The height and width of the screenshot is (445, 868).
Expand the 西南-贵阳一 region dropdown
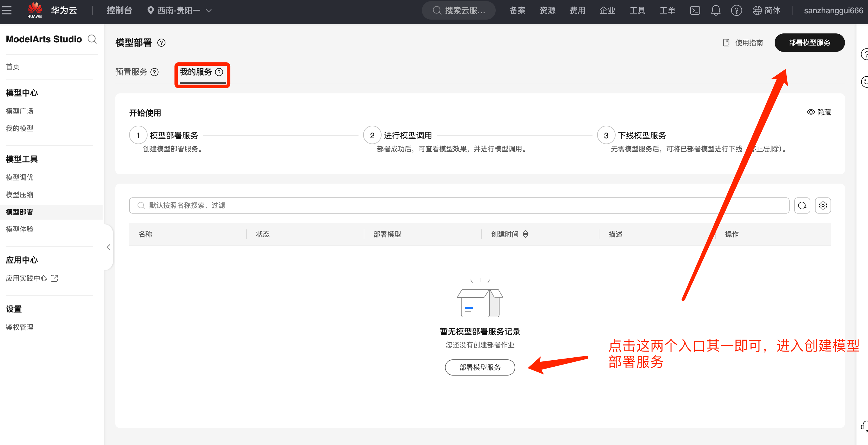pyautogui.click(x=180, y=10)
